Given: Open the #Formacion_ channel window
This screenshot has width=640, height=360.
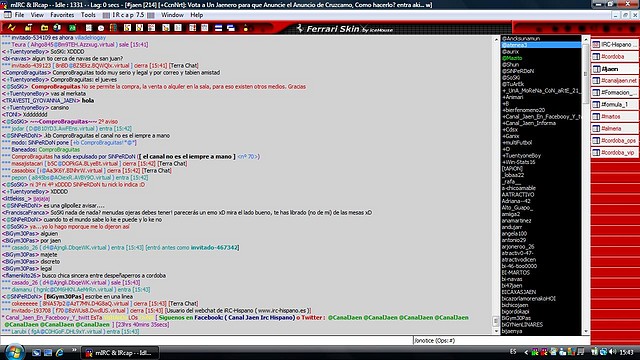Looking at the screenshot, I should [x=615, y=93].
